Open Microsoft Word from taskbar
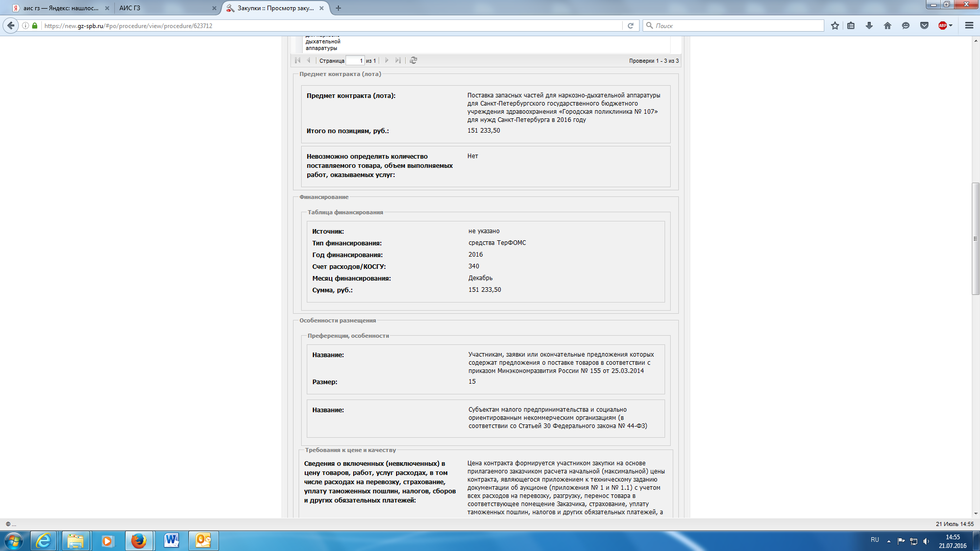The image size is (980, 551). 171,541
